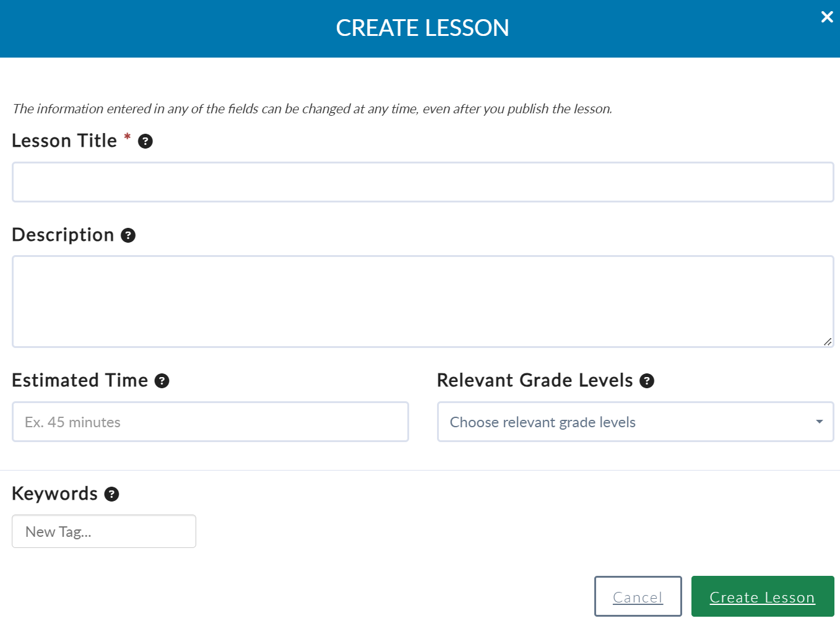Click the green Create Lesson button
Viewport: 840px width, 626px height.
coord(763,596)
